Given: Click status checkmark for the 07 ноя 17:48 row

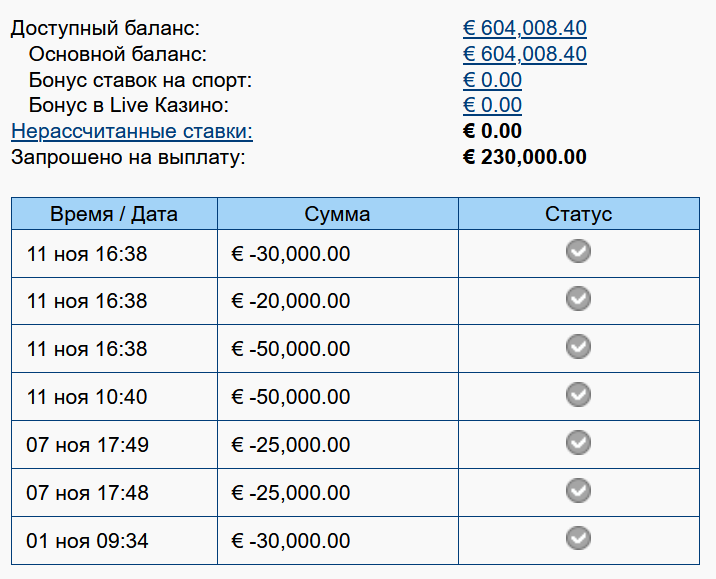Looking at the screenshot, I should coord(578,490).
